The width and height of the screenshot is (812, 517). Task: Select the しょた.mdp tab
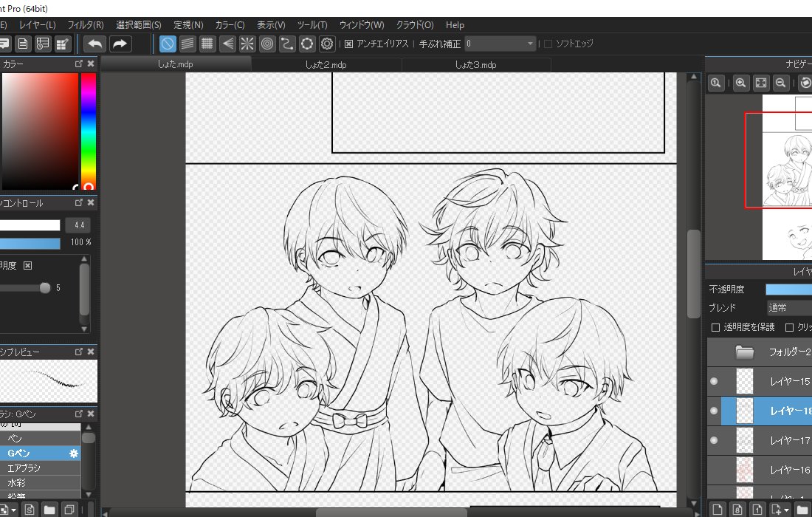(x=176, y=64)
